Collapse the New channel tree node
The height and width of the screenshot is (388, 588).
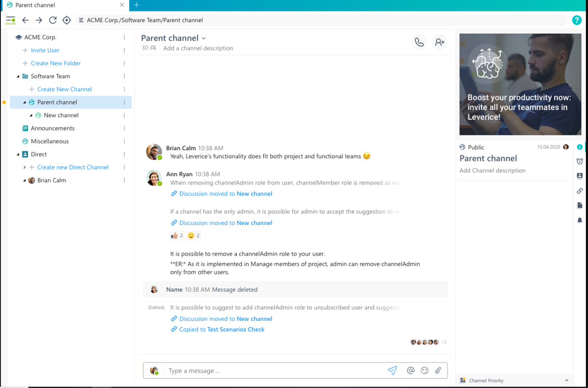click(31, 115)
